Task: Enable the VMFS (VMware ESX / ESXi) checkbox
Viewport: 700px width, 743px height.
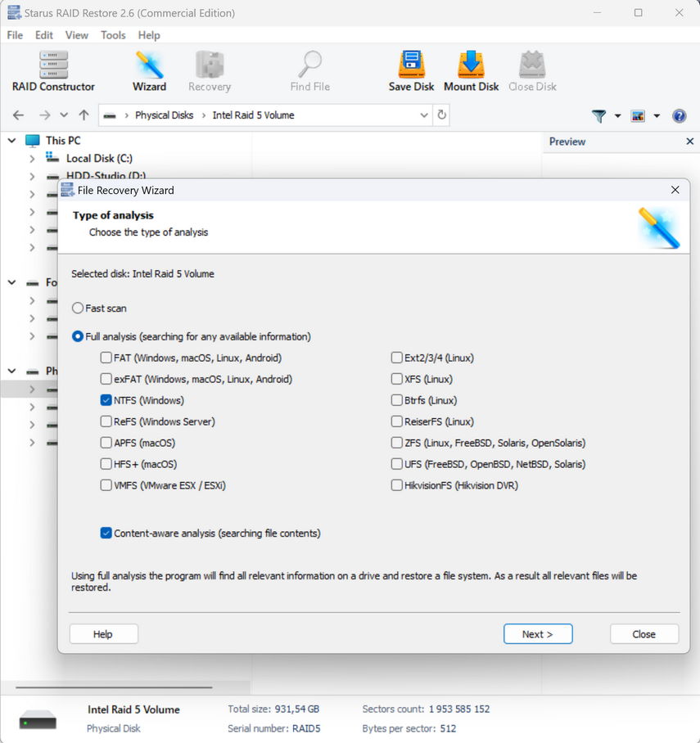Action: point(106,485)
